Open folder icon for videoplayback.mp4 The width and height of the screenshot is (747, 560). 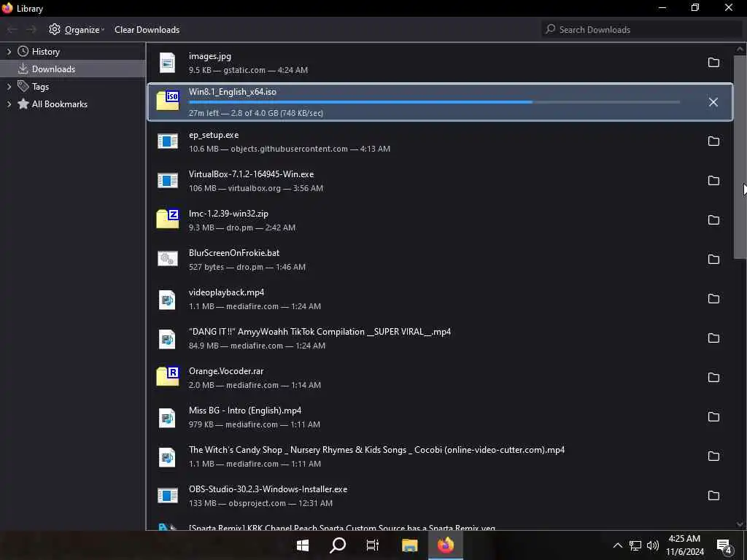tap(713, 299)
